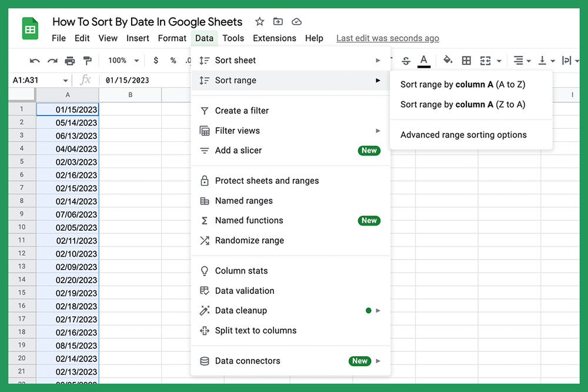Open the move-to-folder icon
Image resolution: width=588 pixels, height=392 pixels.
[x=278, y=22]
